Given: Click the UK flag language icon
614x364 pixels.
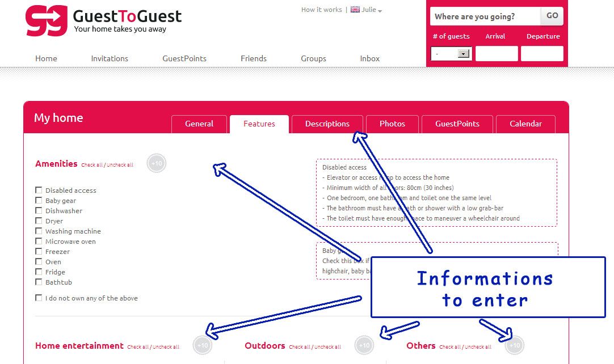Looking at the screenshot, I should [x=355, y=10].
